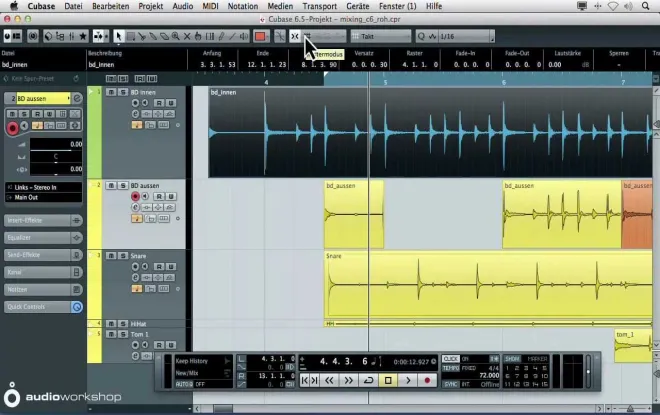The height and width of the screenshot is (415, 660).
Task: Select the Time Warp hand tool
Action: tap(198, 37)
